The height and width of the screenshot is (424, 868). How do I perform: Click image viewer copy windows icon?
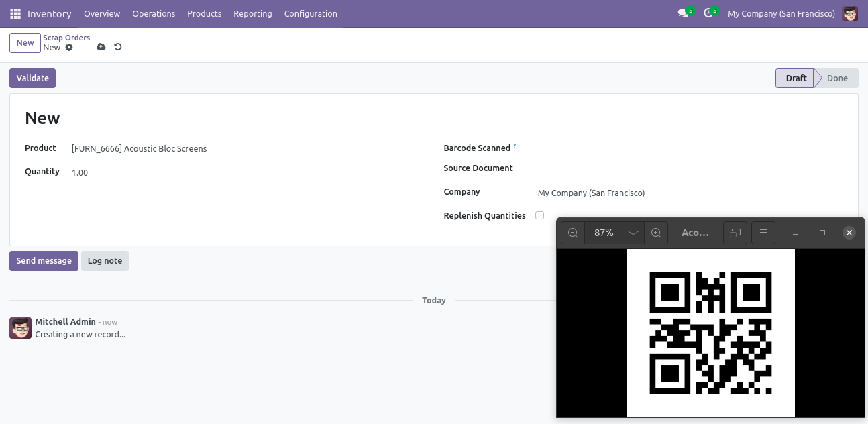(735, 233)
